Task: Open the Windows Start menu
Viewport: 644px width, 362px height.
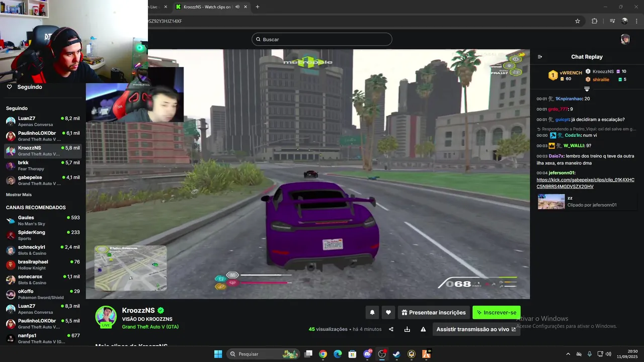Action: pyautogui.click(x=218, y=354)
